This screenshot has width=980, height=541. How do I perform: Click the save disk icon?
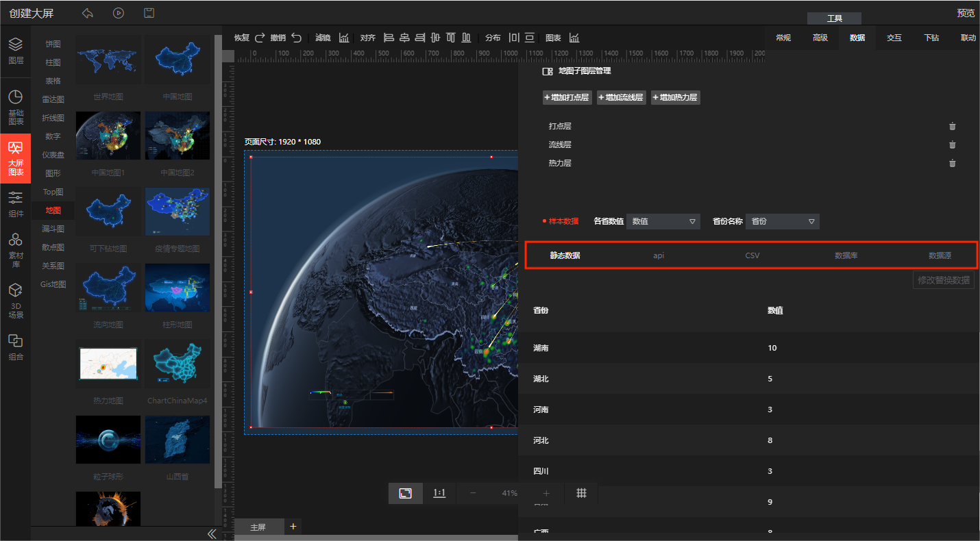pos(149,13)
